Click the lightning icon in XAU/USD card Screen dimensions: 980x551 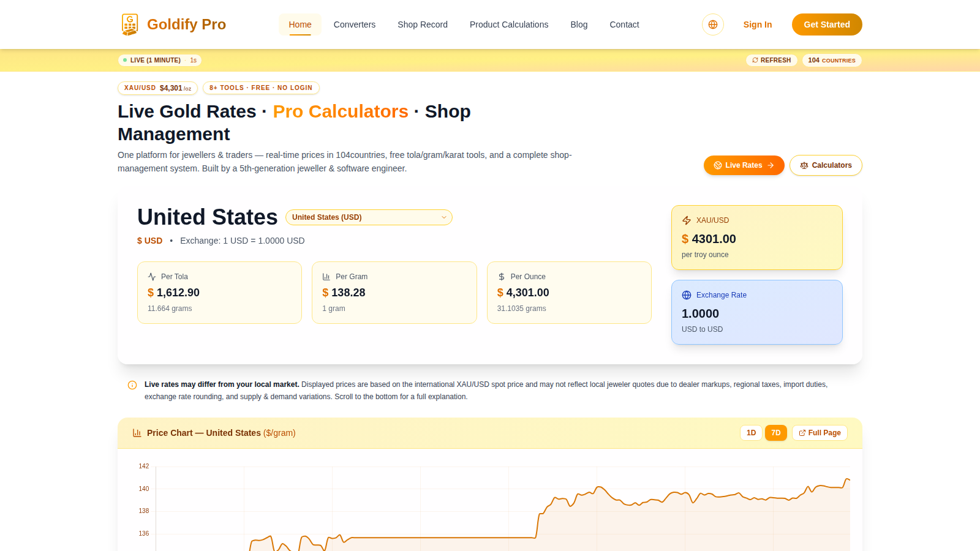687,220
